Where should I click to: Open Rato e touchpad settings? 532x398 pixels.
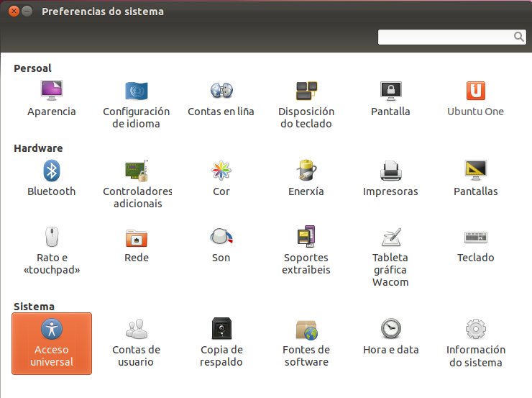[x=52, y=250]
